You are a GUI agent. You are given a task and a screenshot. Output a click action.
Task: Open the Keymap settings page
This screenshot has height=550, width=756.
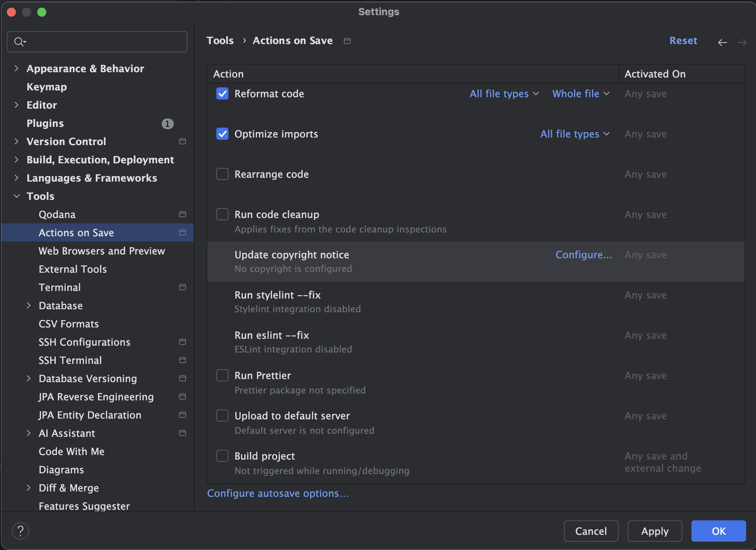pyautogui.click(x=47, y=87)
